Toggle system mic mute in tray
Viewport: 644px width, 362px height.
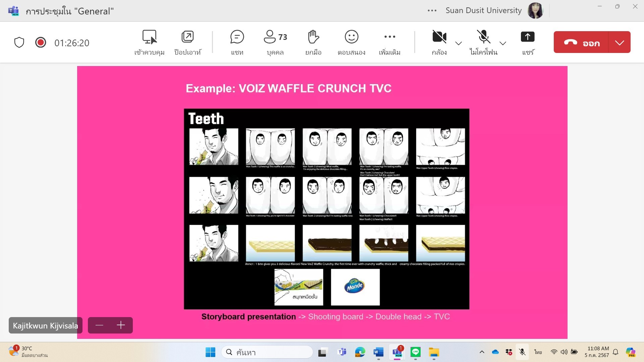(522, 352)
